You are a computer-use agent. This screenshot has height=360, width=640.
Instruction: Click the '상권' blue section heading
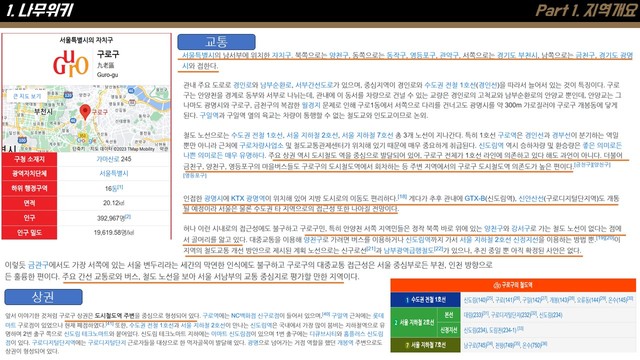tap(43, 297)
